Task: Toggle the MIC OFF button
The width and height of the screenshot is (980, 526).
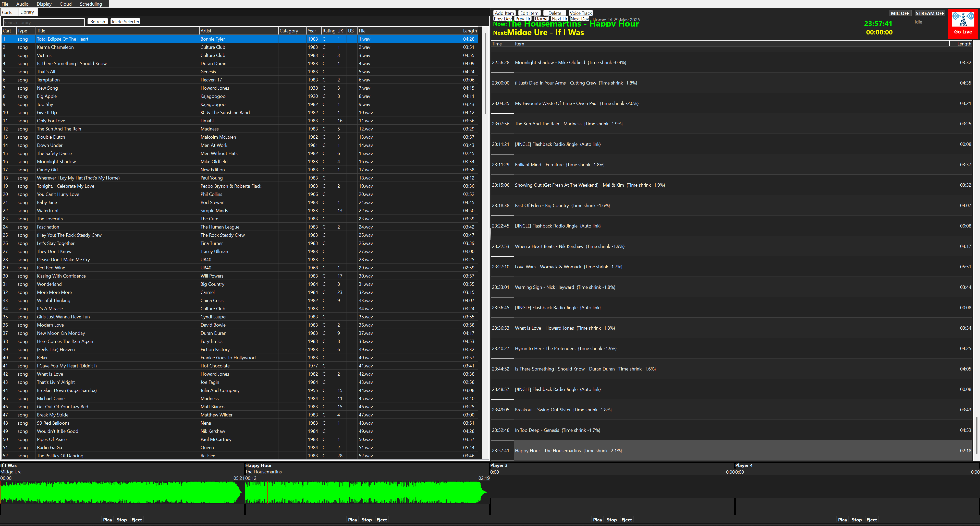Action: (900, 13)
